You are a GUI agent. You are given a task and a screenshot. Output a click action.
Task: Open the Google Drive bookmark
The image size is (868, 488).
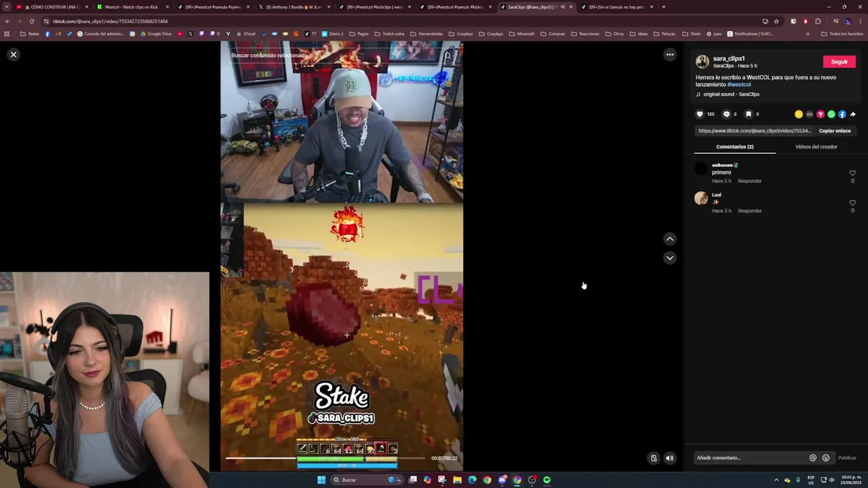pos(155,34)
